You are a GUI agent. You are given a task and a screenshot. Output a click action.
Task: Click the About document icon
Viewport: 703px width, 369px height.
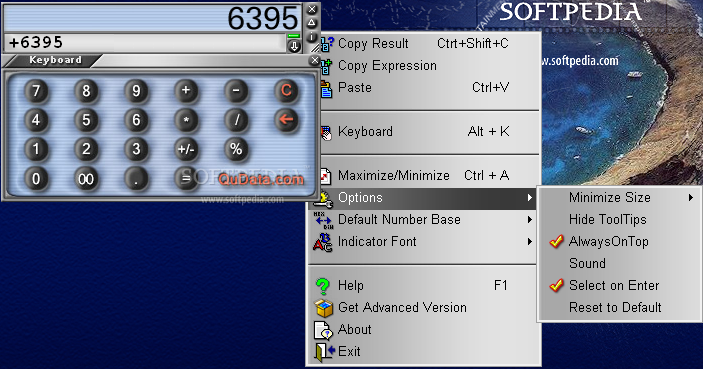pos(323,330)
